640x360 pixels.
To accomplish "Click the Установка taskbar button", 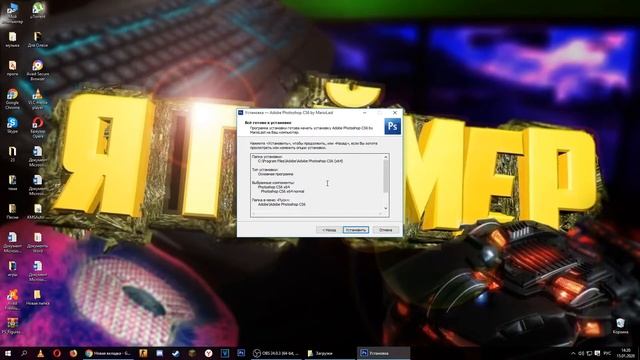I will (384, 353).
